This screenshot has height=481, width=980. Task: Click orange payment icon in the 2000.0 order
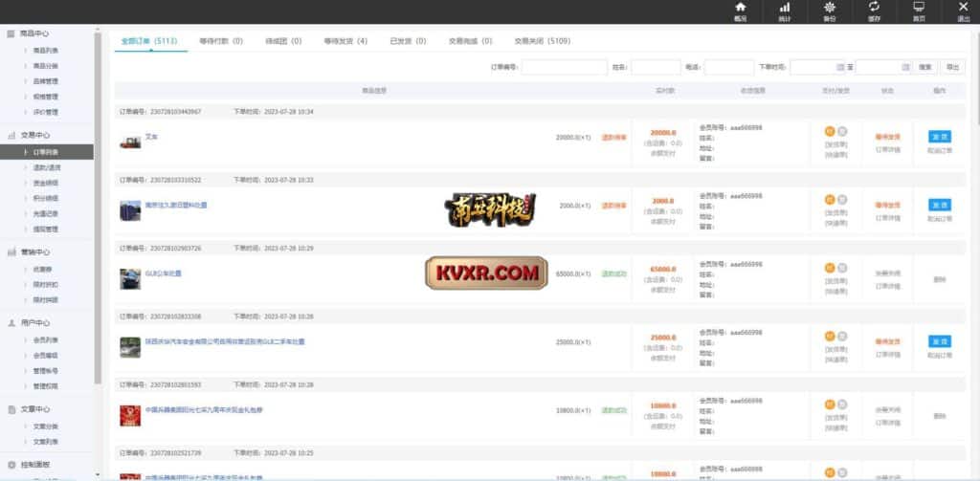[x=830, y=200]
